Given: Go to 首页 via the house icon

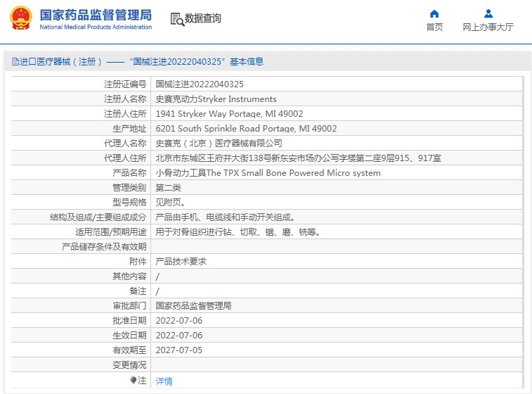Looking at the screenshot, I should 434,14.
